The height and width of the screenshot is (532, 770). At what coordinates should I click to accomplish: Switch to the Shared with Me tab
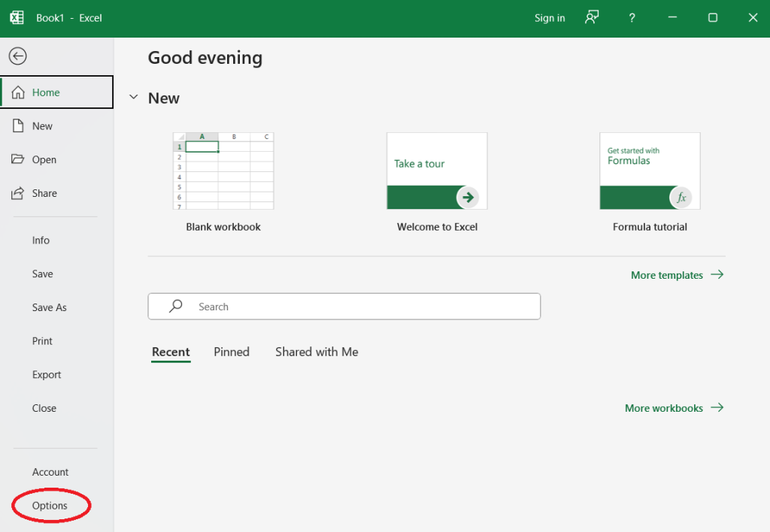pyautogui.click(x=317, y=352)
